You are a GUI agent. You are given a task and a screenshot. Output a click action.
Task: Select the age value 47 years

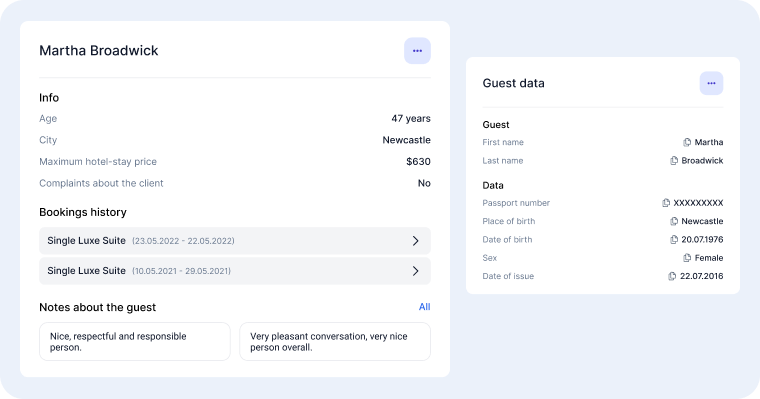click(411, 119)
